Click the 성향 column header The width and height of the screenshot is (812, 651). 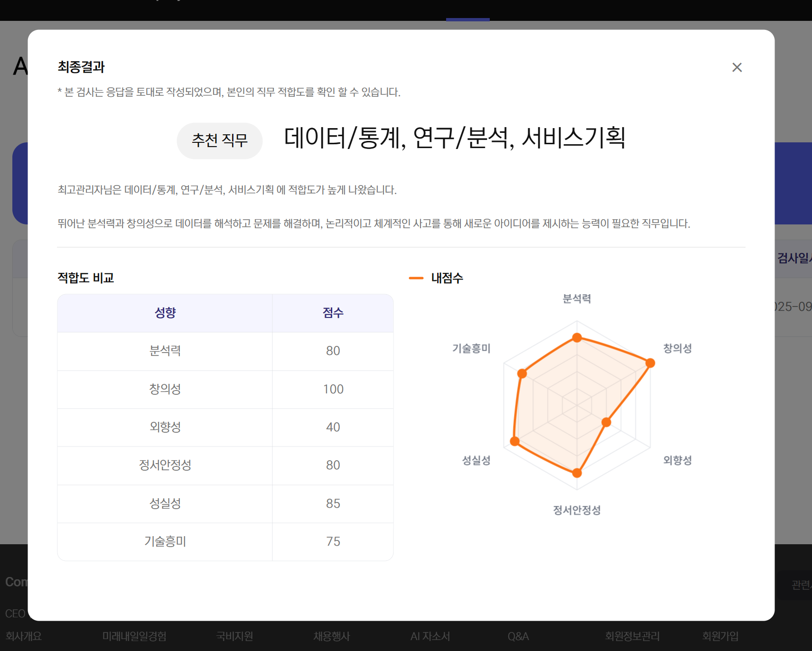tap(165, 313)
